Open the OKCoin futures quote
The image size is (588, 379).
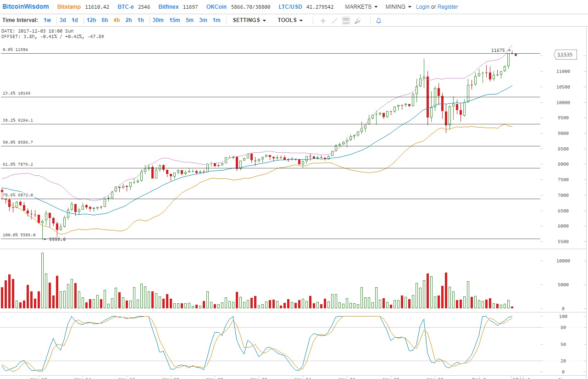pyautogui.click(x=216, y=6)
